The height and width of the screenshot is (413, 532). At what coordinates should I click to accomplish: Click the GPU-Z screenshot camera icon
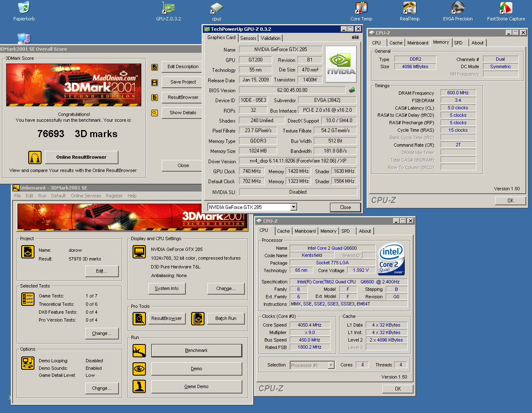[x=355, y=37]
